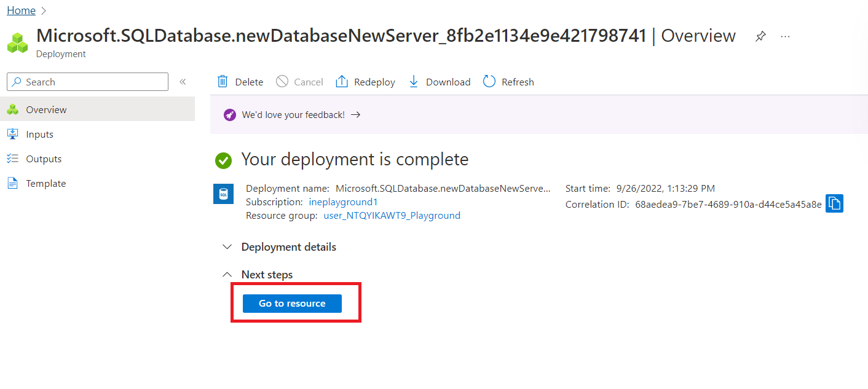Select Overview in the sidebar
868x389 pixels.
[x=46, y=110]
